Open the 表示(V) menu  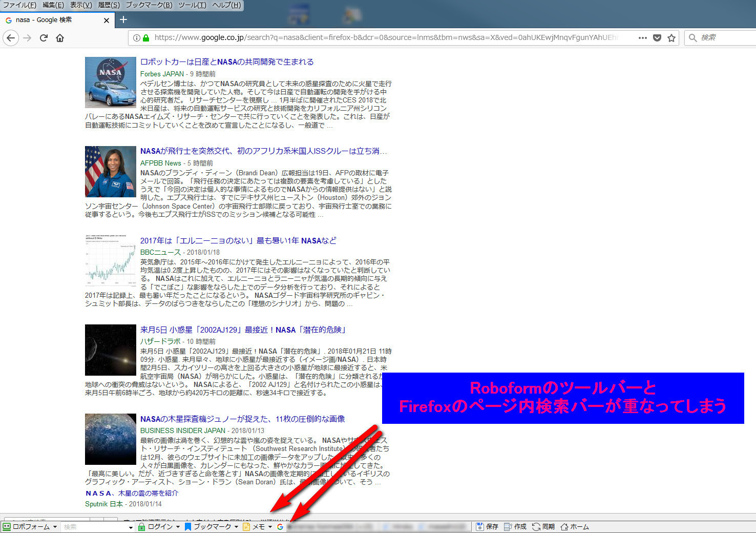[x=81, y=5]
